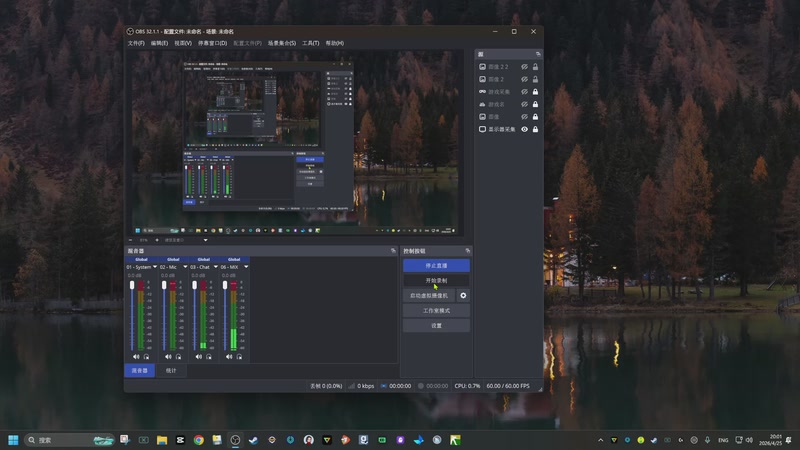Hide the 显示器采集 display capture source
800x450 pixels.
point(524,129)
